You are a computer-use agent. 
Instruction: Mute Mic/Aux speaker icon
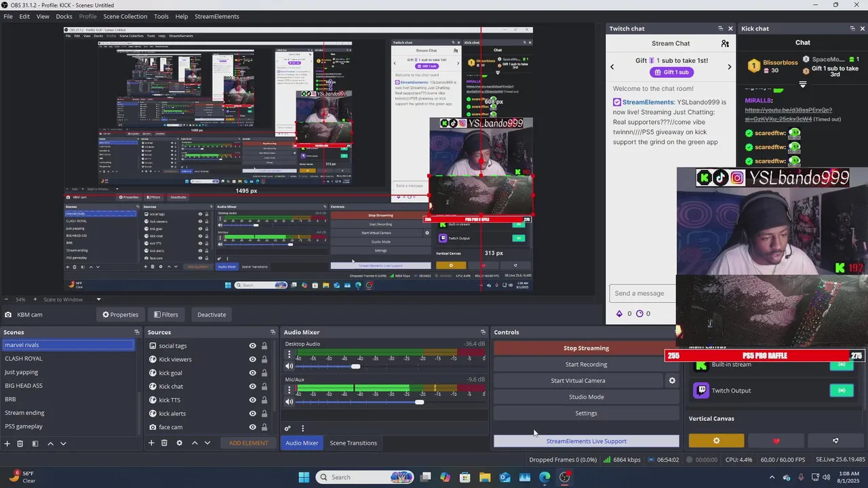289,402
